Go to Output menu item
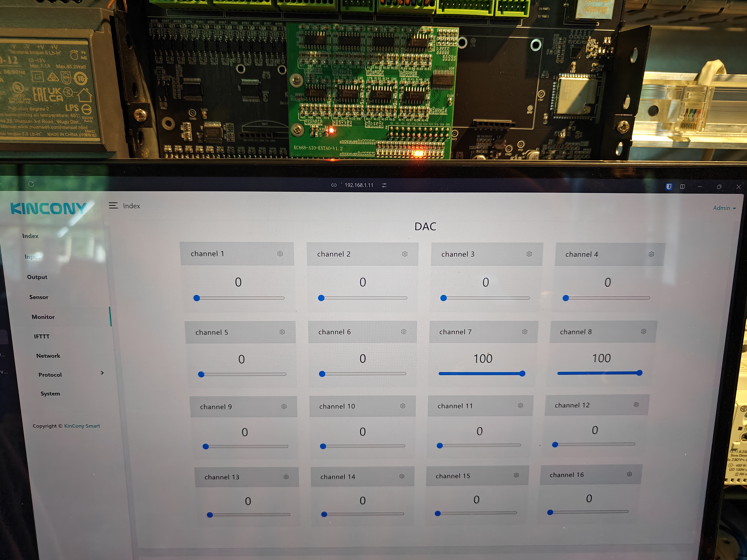 [37, 277]
